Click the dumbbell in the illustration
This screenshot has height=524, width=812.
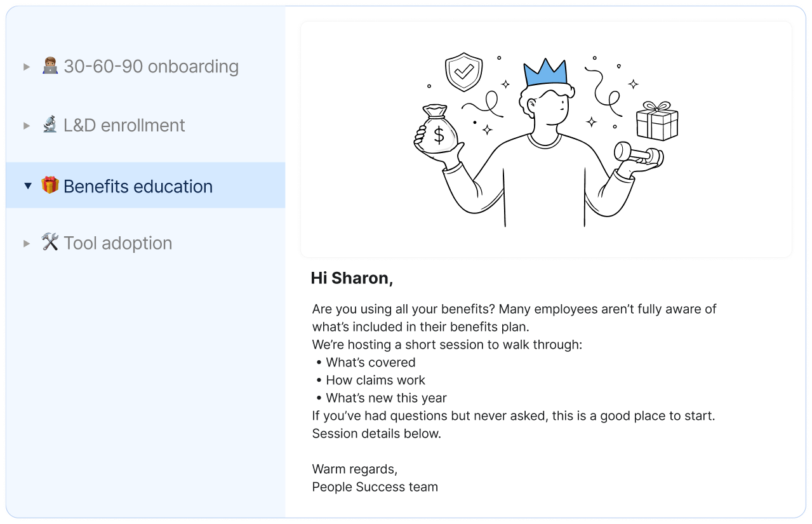pyautogui.click(x=637, y=153)
